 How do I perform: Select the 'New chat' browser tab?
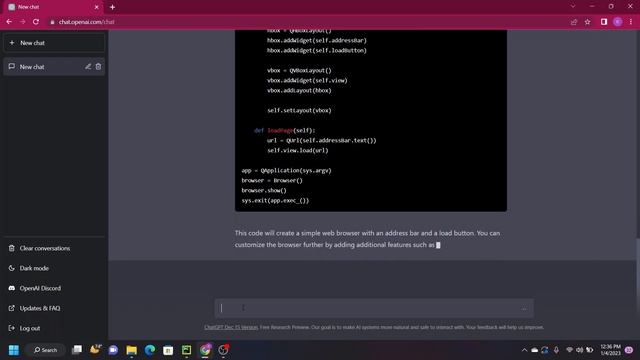53,7
